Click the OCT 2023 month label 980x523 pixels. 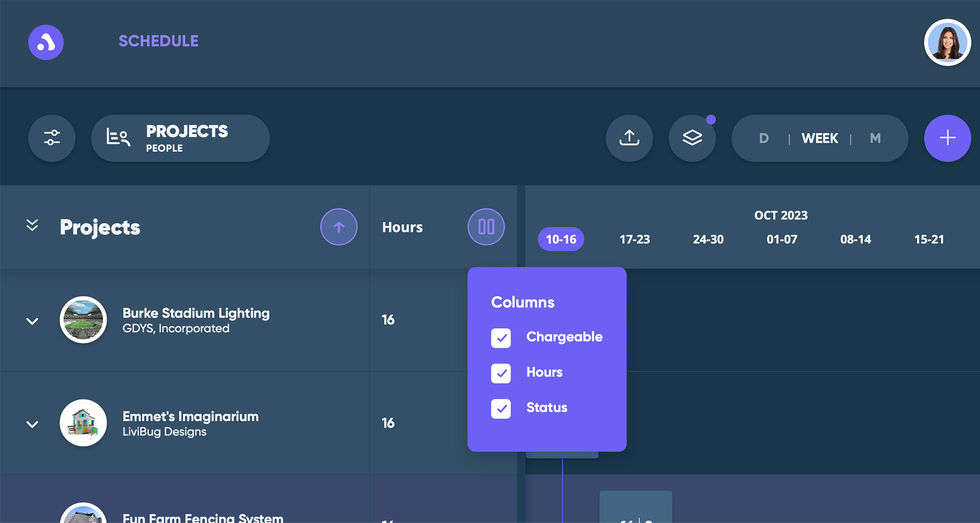(781, 215)
